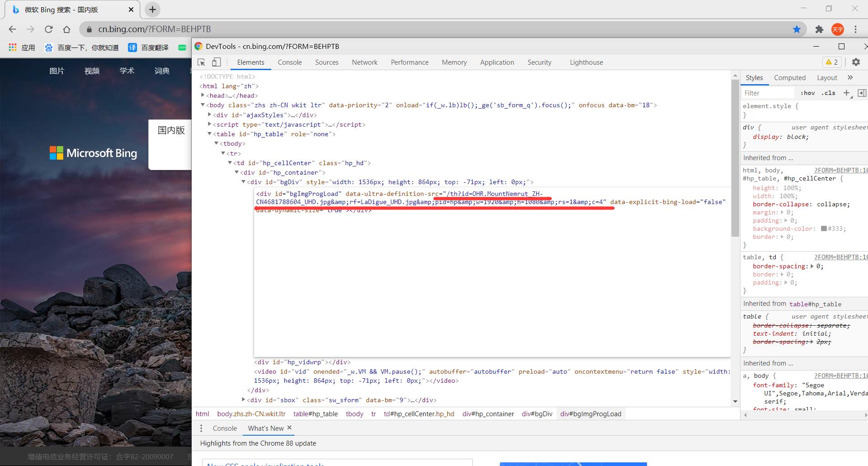Bookmark this page with star icon
This screenshot has width=868, height=466.
[797, 29]
